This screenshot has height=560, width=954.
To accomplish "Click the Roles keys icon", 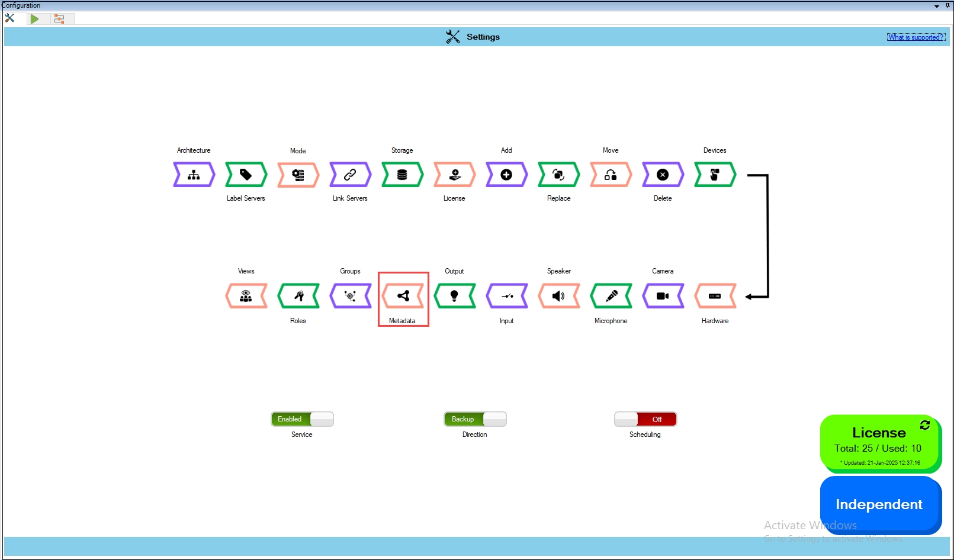I will (298, 296).
